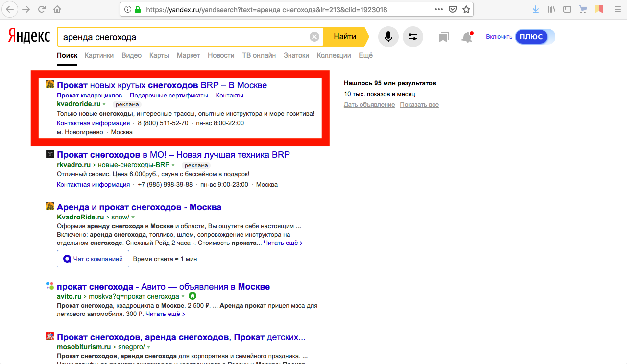Expand 'Читать ещё' in the KvadroRide result

(x=283, y=243)
